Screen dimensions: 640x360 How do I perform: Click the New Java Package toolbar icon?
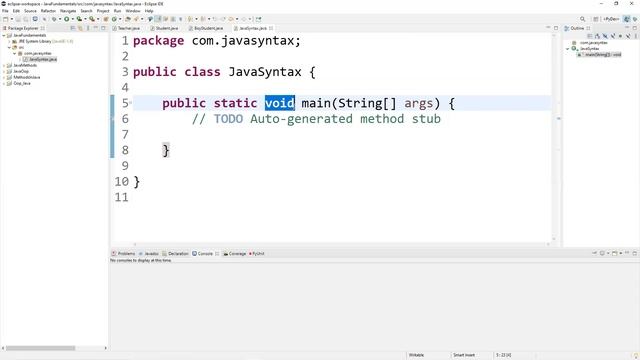(x=105, y=19)
